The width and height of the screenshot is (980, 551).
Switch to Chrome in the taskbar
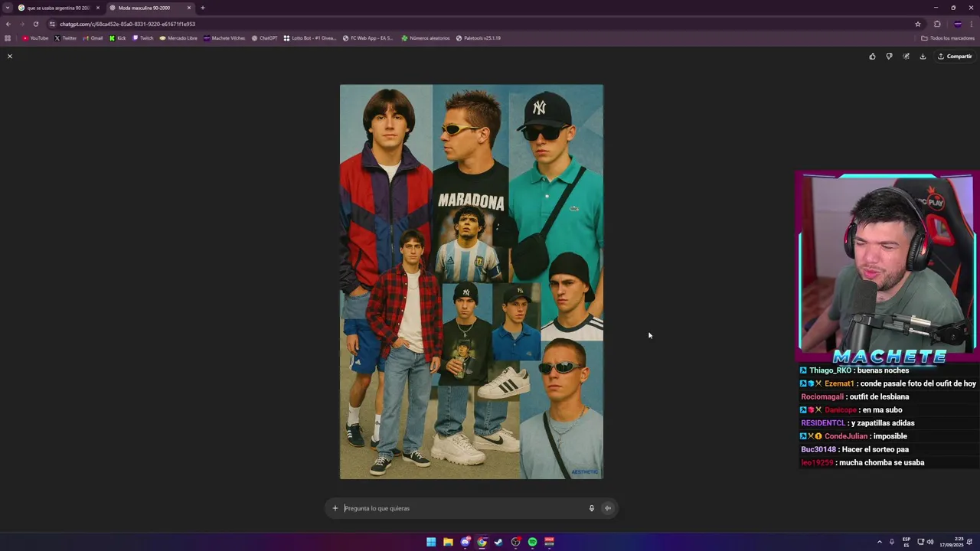(x=482, y=542)
